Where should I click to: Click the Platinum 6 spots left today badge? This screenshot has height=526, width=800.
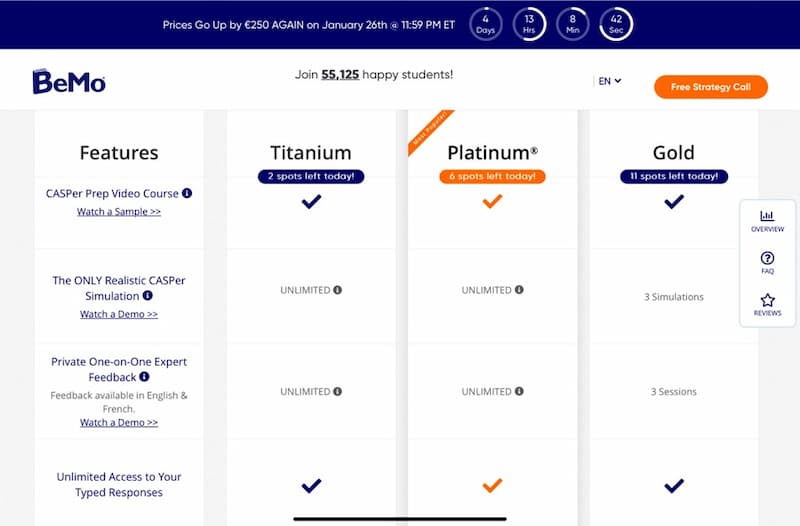(492, 176)
